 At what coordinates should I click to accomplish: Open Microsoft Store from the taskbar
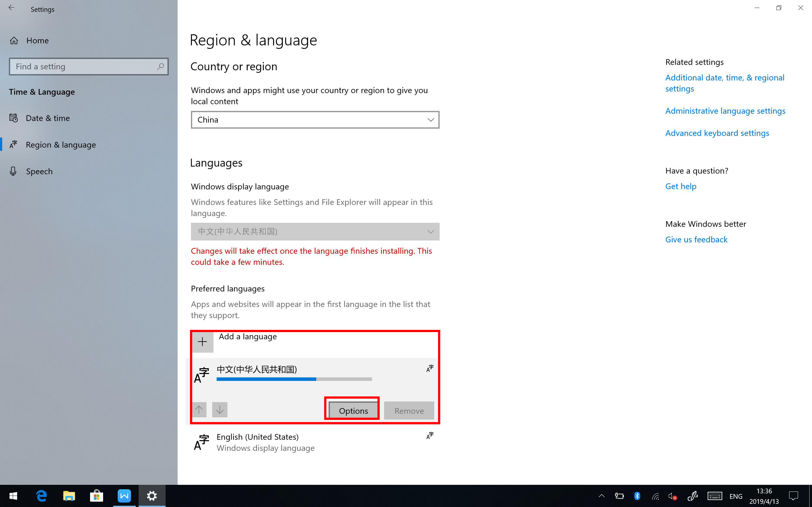point(96,496)
